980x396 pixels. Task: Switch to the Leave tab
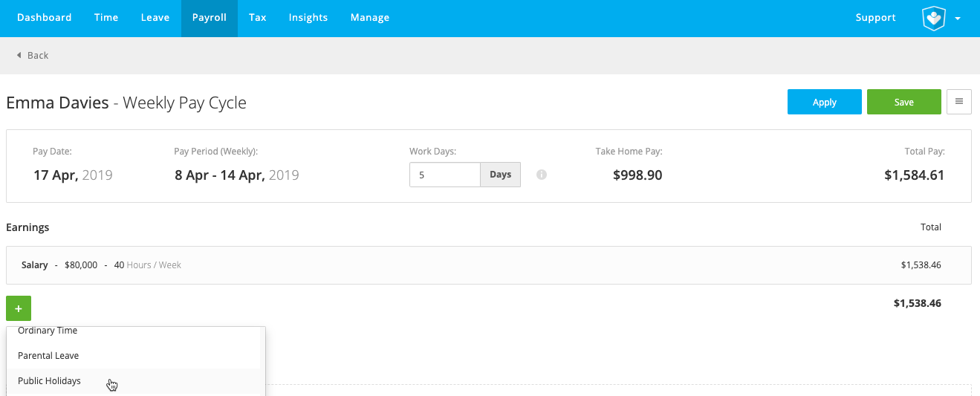tap(155, 18)
